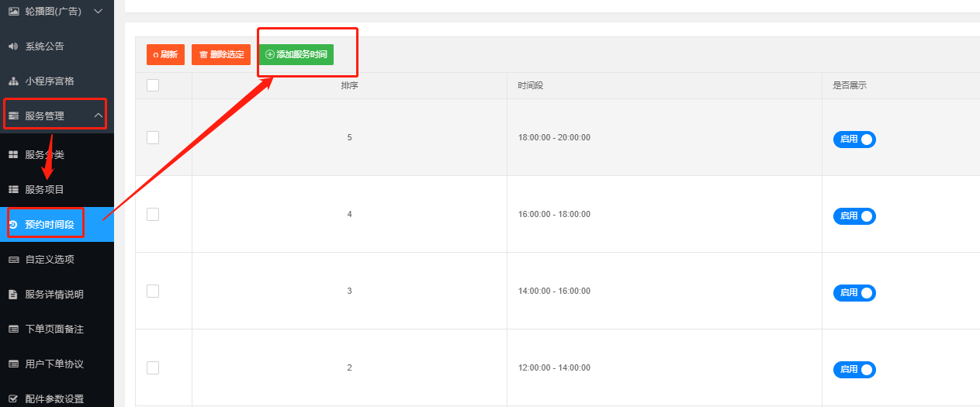Click the mini program sitemap icon
The image size is (980, 407).
[x=13, y=81]
